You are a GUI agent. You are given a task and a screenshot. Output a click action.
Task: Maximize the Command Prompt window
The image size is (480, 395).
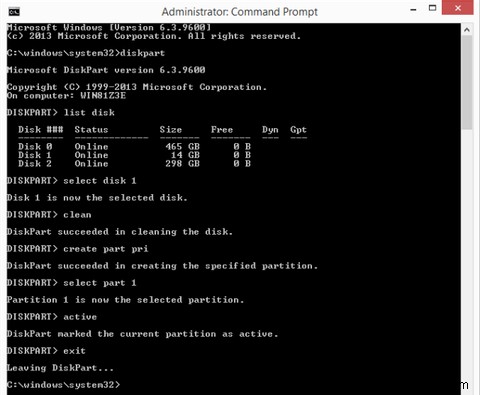pyautogui.click(x=432, y=8)
